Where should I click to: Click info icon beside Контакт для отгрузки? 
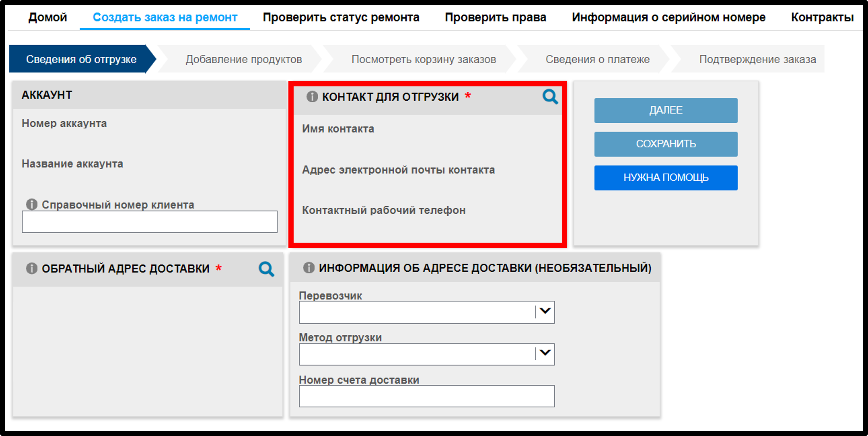click(312, 96)
